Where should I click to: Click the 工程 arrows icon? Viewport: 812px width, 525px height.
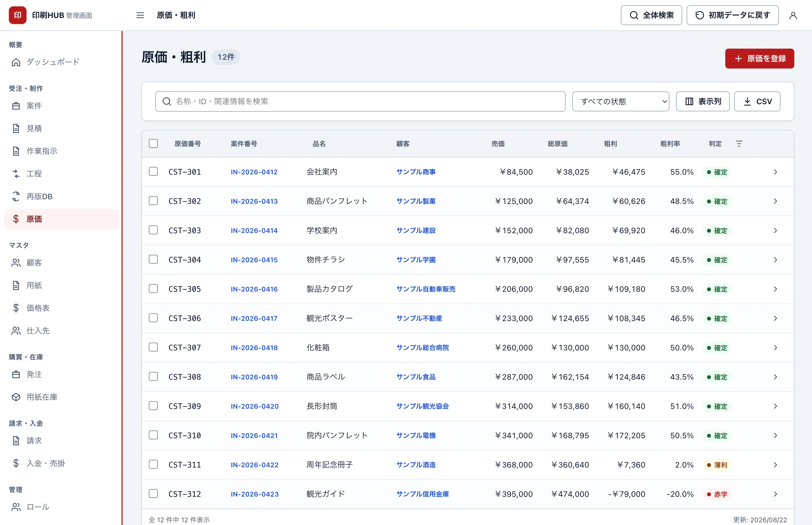tap(16, 174)
